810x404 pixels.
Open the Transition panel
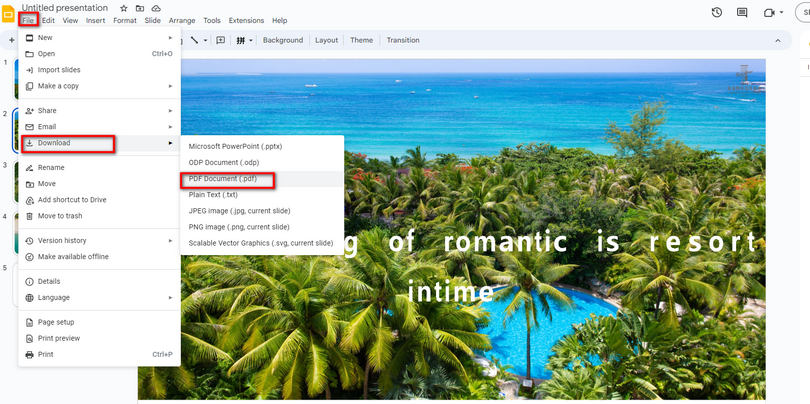(x=403, y=40)
